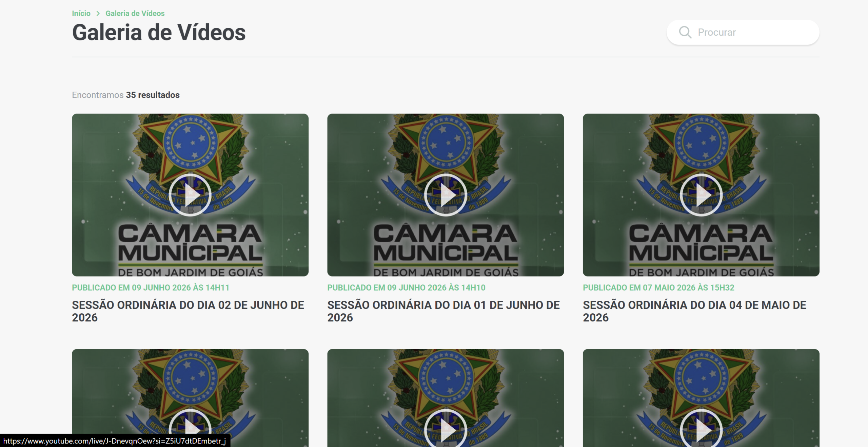Open title Sessão Ordinária 02 de Junho 2026

pos(188,311)
